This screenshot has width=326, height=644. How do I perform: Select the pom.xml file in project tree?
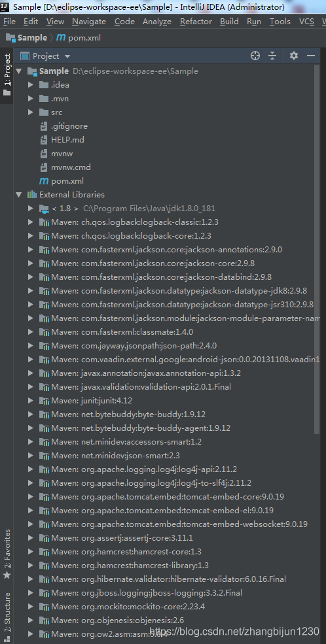point(67,181)
